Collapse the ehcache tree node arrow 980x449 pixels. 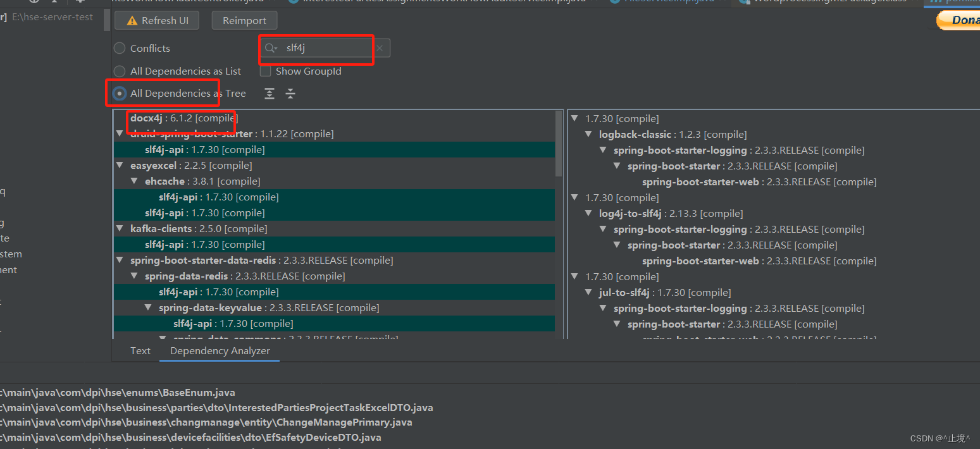coord(134,181)
